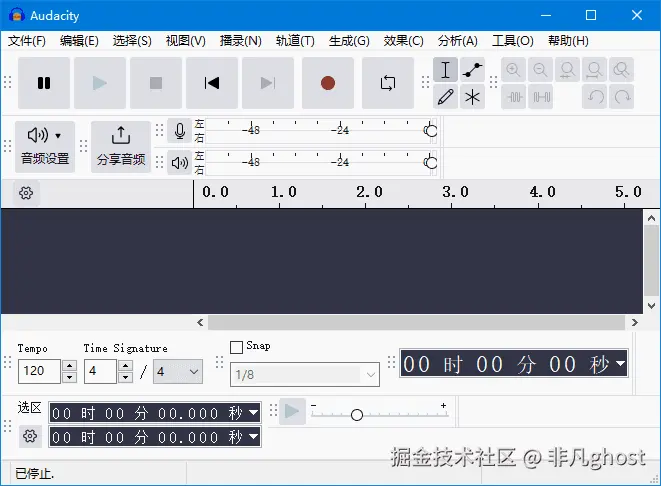This screenshot has height=486, width=661.
Task: Open timeline options gear icon
Action: (26, 193)
